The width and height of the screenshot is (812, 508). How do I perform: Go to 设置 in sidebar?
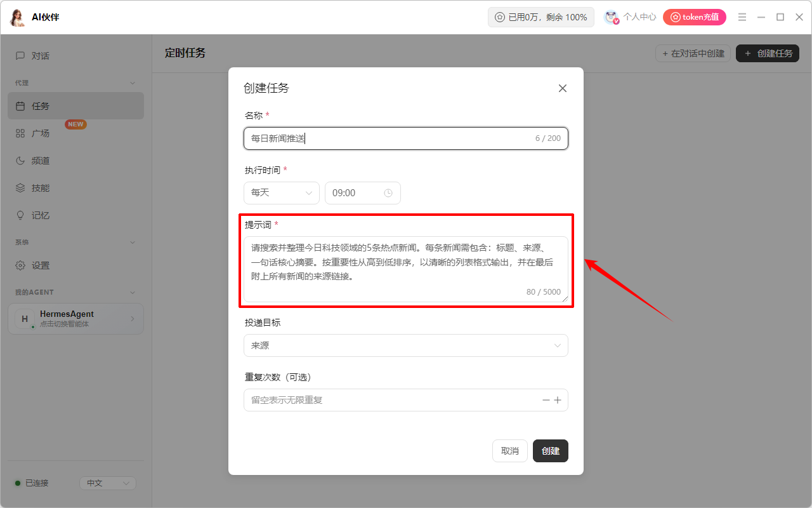click(75, 265)
